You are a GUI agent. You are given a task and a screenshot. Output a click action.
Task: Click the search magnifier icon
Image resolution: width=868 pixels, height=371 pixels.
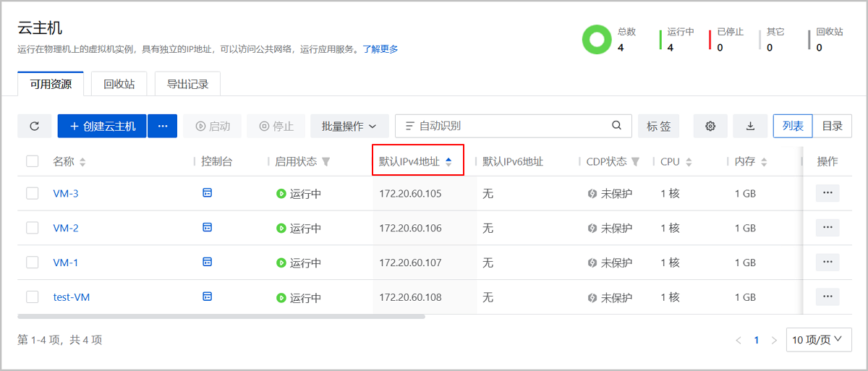616,125
